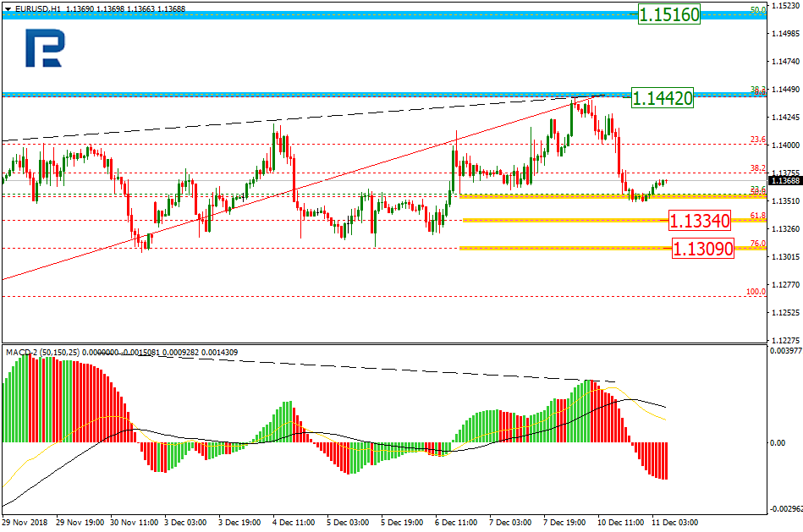Click the 1.15230 price axis value
The height and width of the screenshot is (532, 803).
786,7
